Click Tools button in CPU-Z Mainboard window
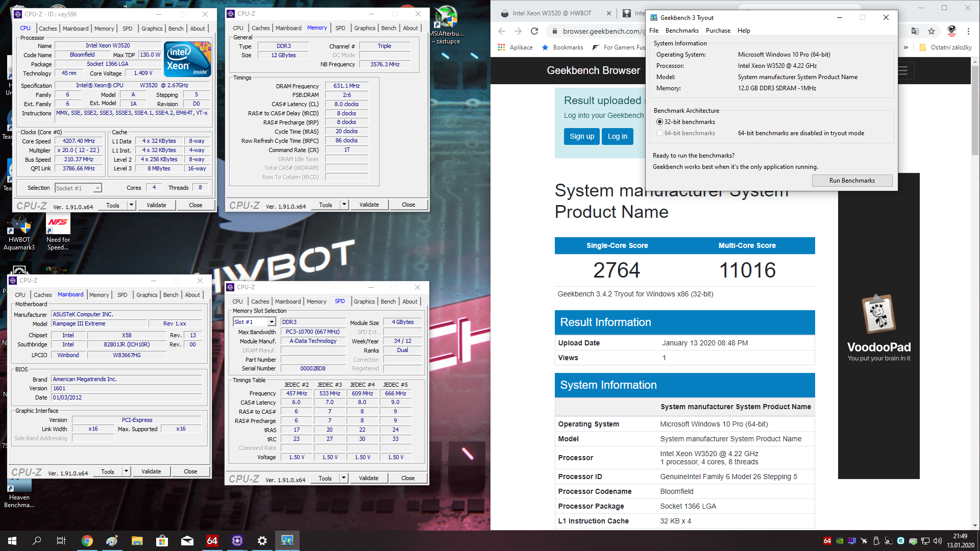980x551 pixels. point(108,471)
